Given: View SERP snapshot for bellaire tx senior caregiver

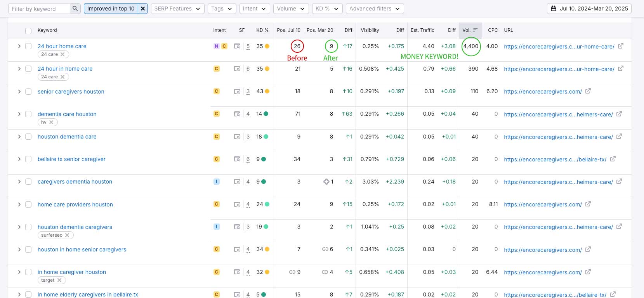Looking at the screenshot, I should tap(237, 159).
